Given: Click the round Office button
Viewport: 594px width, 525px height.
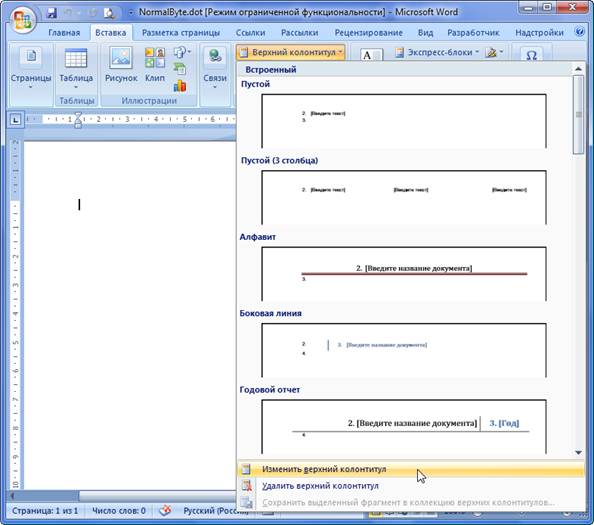Looking at the screenshot, I should pyautogui.click(x=22, y=20).
